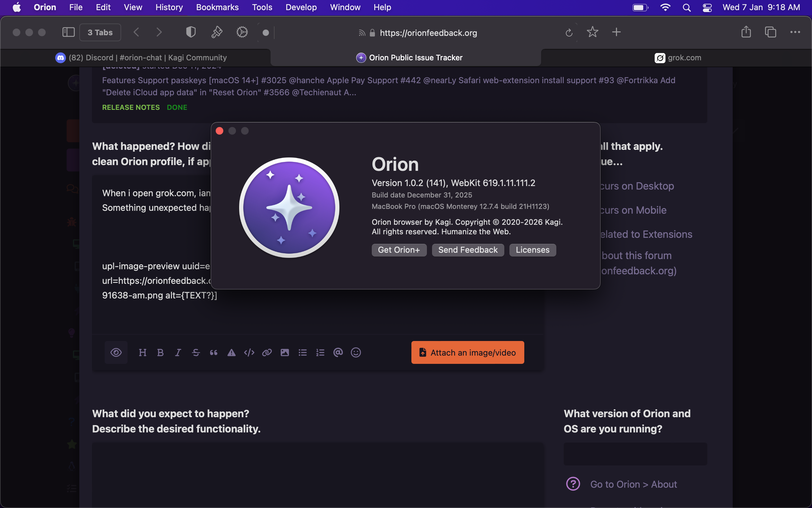Show tab overview icon

(x=770, y=32)
